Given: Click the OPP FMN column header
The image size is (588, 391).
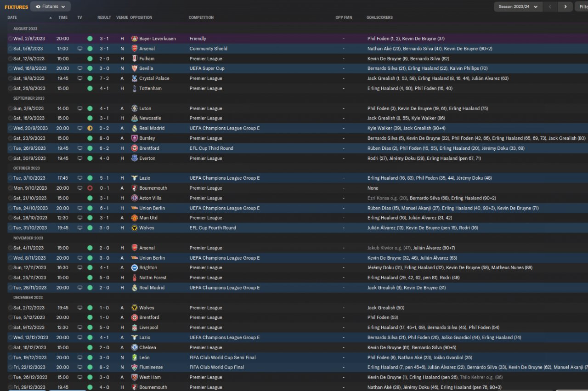Looking at the screenshot, I should (343, 17).
